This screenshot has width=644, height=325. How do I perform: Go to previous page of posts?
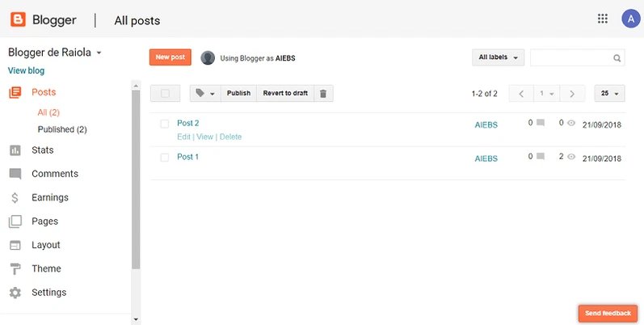coord(521,94)
